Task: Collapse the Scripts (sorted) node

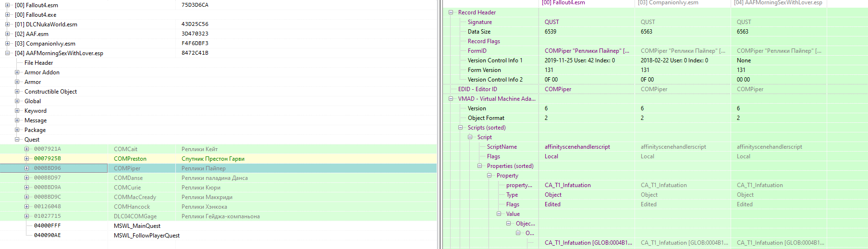Action: click(x=461, y=128)
